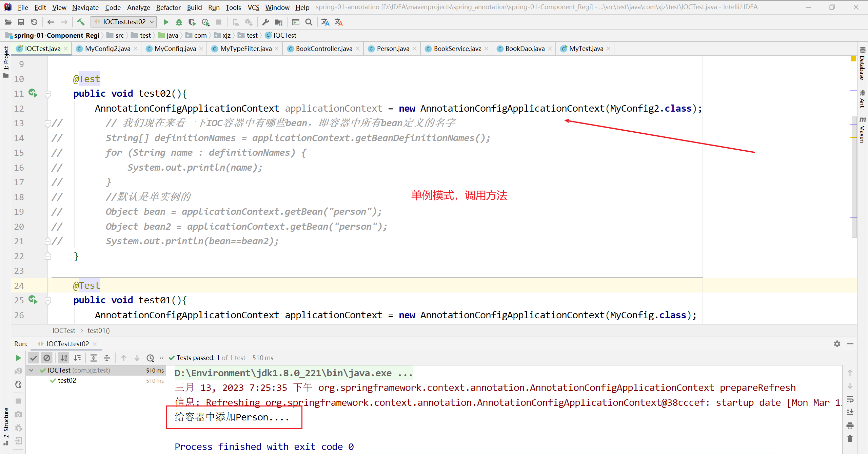The image size is (868, 454).
Task: Open Project Structure folder icon in toolbar
Action: [x=279, y=22]
